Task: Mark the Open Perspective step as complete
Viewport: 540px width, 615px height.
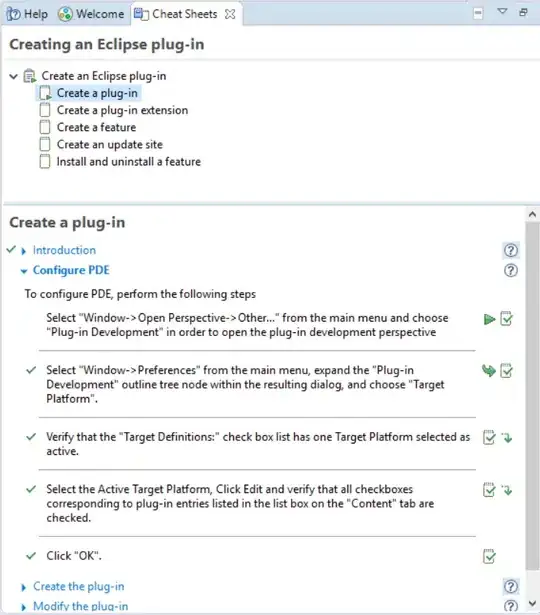Action: [506, 318]
